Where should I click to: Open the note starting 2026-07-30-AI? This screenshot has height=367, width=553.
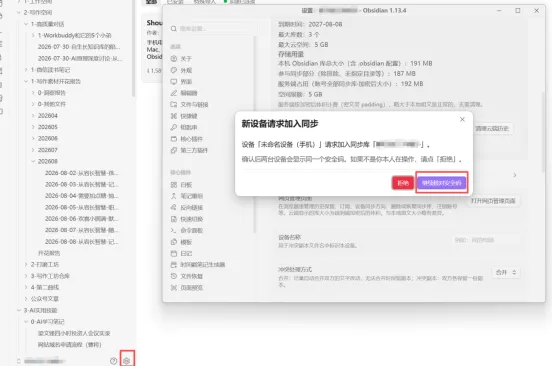coord(79,59)
